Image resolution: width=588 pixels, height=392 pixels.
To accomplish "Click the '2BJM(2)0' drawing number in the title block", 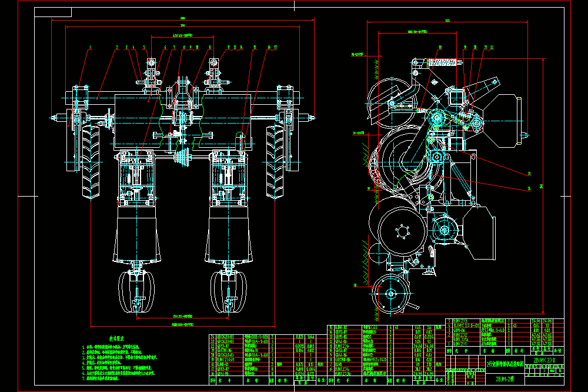I will pyautogui.click(x=544, y=360).
